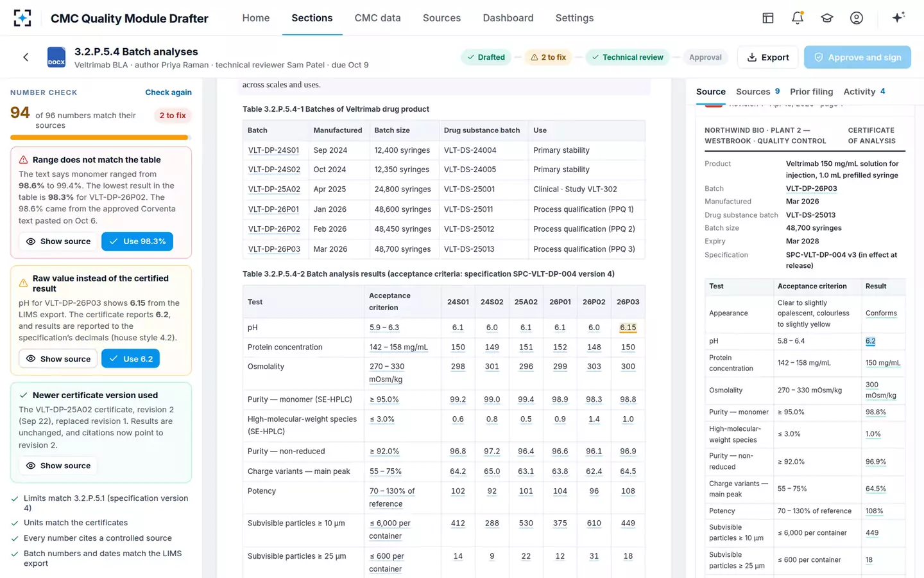The width and height of the screenshot is (924, 578).
Task: Click highlighted pH value 6.15 for 26P03
Action: [x=628, y=328]
